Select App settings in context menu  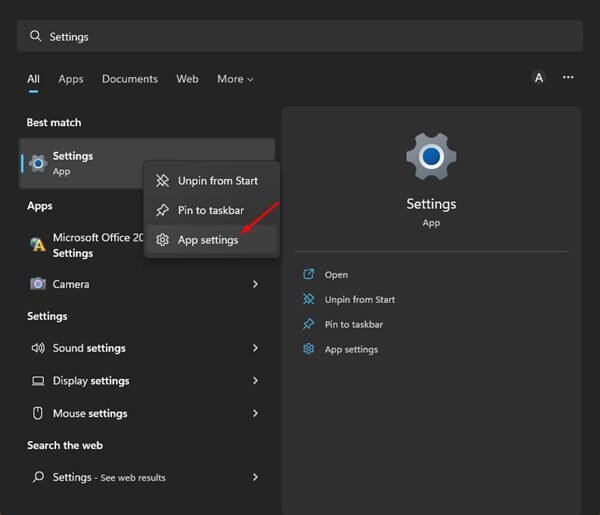click(x=208, y=240)
